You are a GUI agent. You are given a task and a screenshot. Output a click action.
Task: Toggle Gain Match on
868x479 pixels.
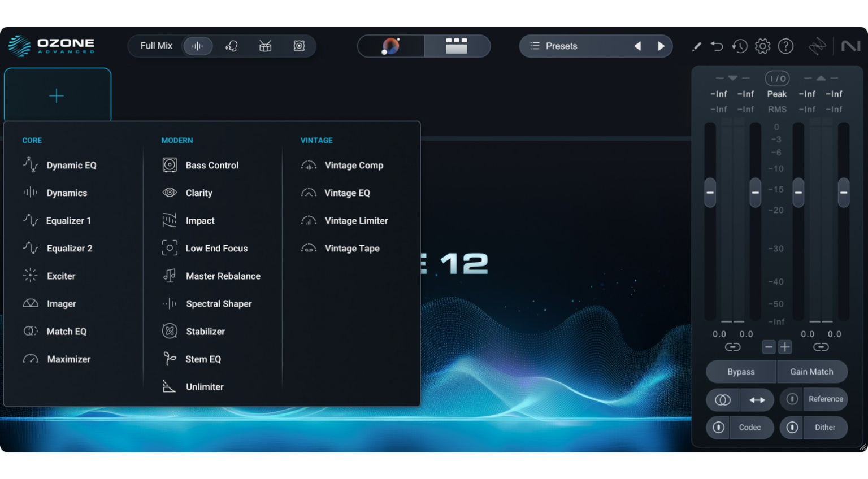click(x=812, y=372)
